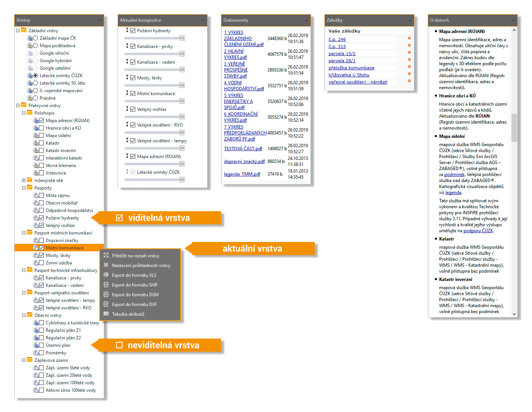532x412 pixels.
Task: Collapse the Vrstvy panel with header dash
Action: click(100, 20)
